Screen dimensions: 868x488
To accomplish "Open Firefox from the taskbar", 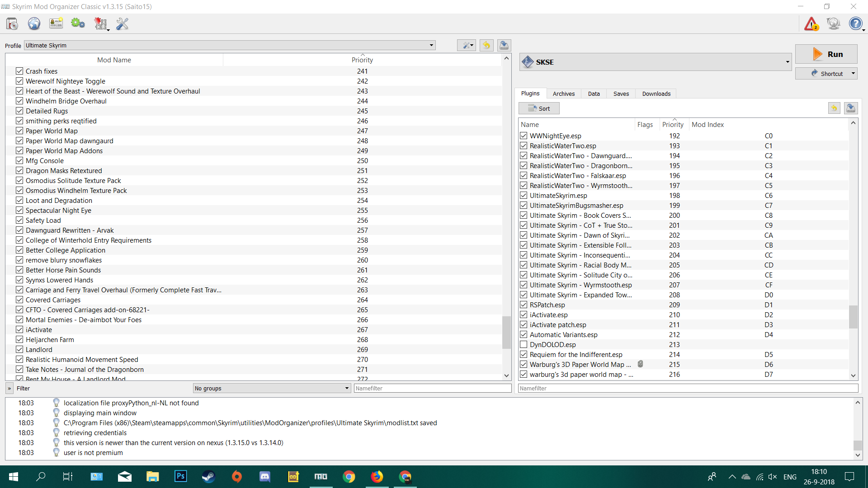I will point(377,477).
